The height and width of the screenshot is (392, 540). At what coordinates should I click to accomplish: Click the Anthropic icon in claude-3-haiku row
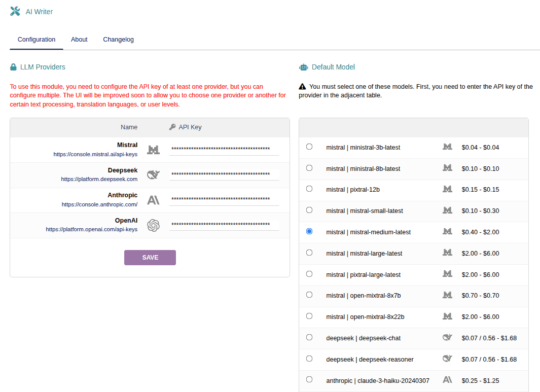pyautogui.click(x=447, y=379)
